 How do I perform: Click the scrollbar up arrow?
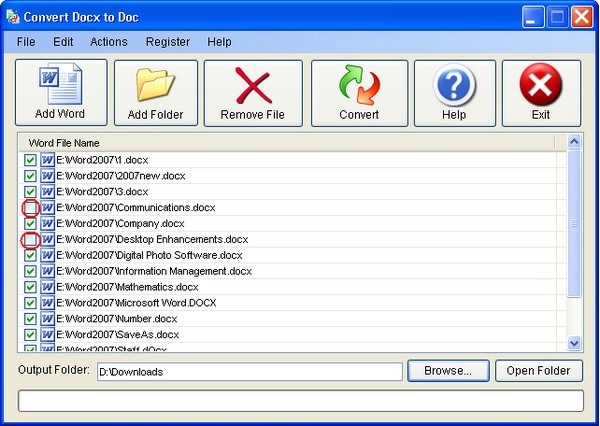(574, 143)
